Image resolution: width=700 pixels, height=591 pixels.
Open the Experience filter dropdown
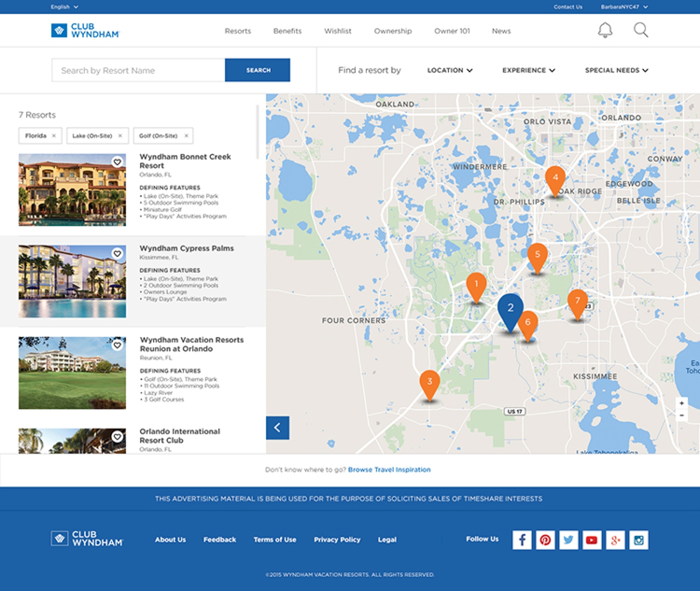[528, 70]
